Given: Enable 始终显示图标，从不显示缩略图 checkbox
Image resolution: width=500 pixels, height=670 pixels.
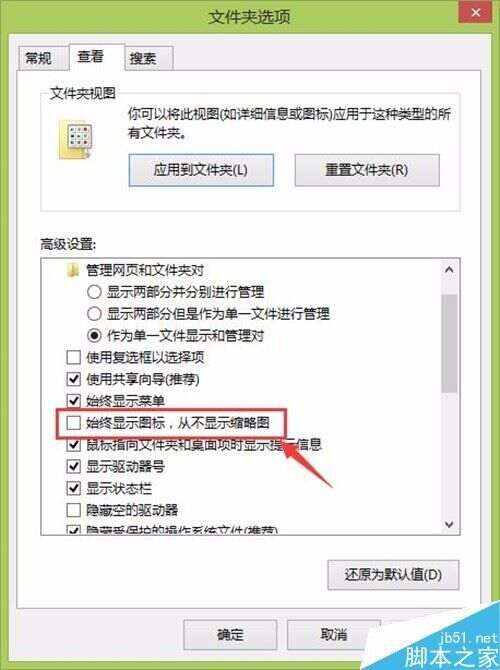Looking at the screenshot, I should coord(74,423).
